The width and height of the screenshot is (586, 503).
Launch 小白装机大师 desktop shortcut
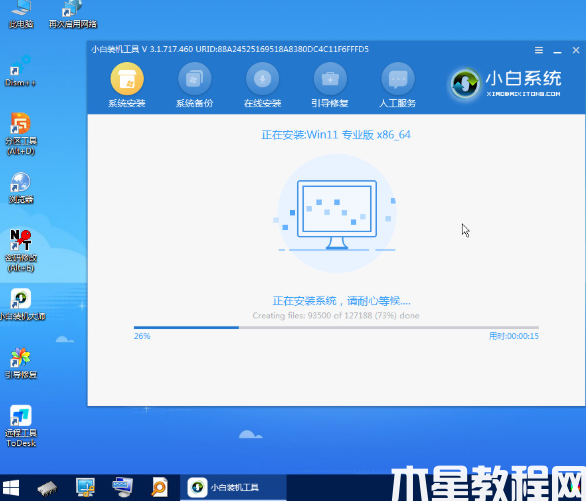[x=22, y=305]
